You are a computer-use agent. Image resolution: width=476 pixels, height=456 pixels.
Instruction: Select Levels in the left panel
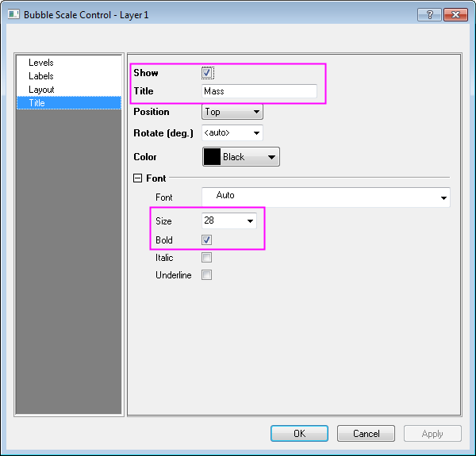41,63
